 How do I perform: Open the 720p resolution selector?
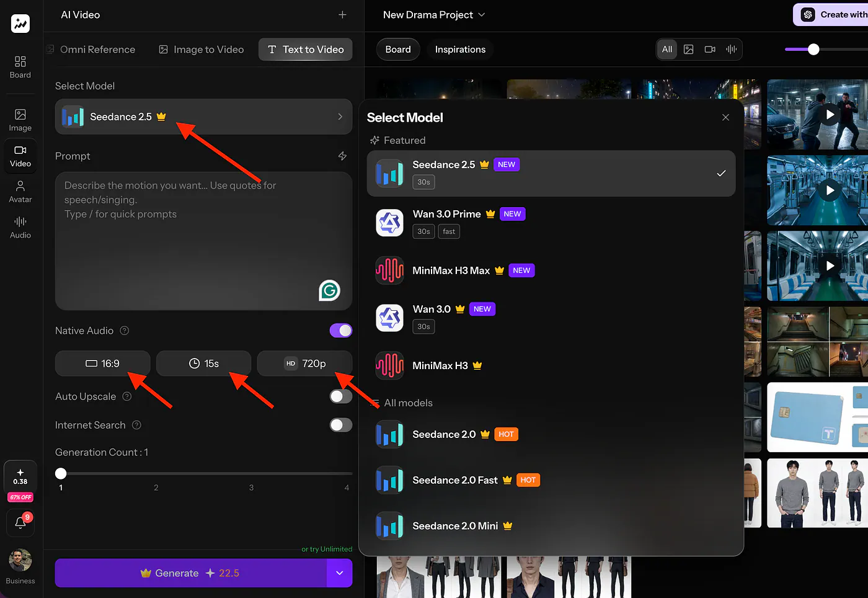point(305,364)
